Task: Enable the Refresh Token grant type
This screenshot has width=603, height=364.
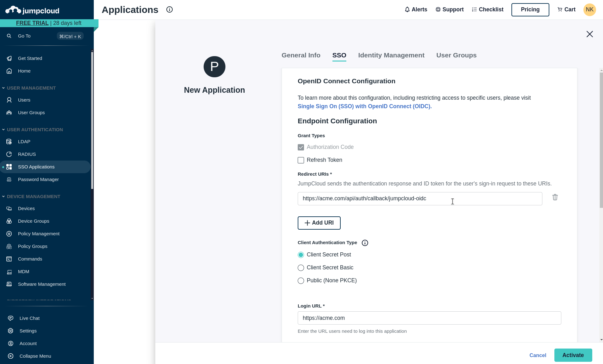Action: 301,160
